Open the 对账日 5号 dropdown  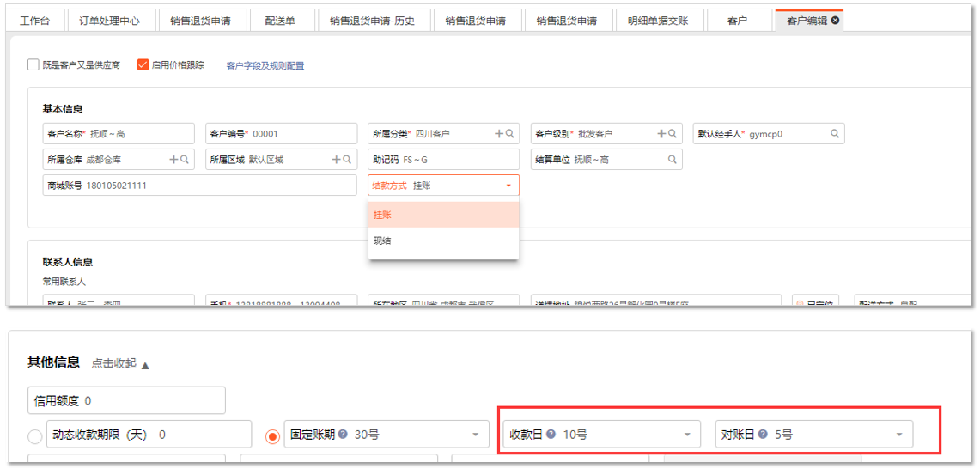pyautogui.click(x=813, y=434)
